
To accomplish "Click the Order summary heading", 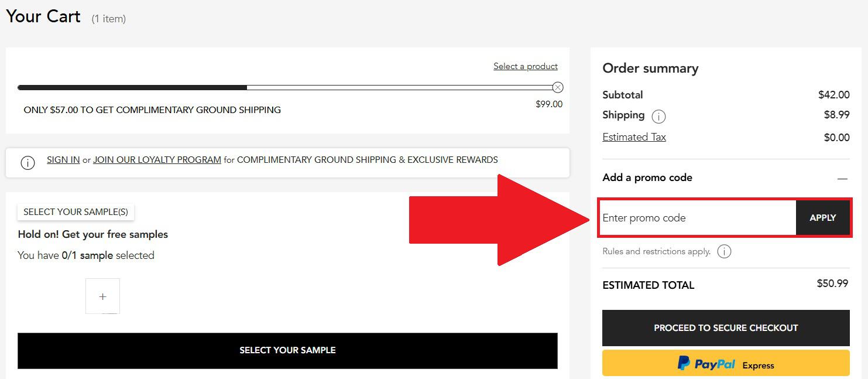I will [x=650, y=69].
